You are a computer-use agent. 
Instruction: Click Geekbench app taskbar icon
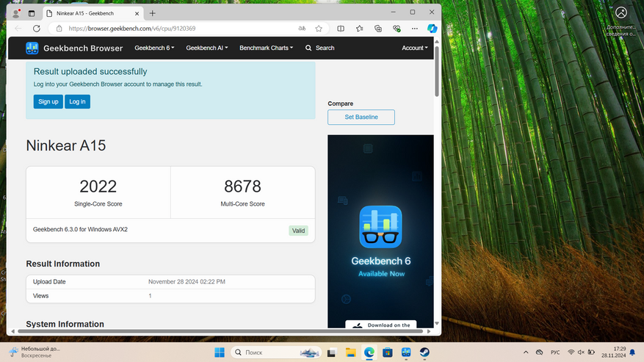(x=406, y=352)
